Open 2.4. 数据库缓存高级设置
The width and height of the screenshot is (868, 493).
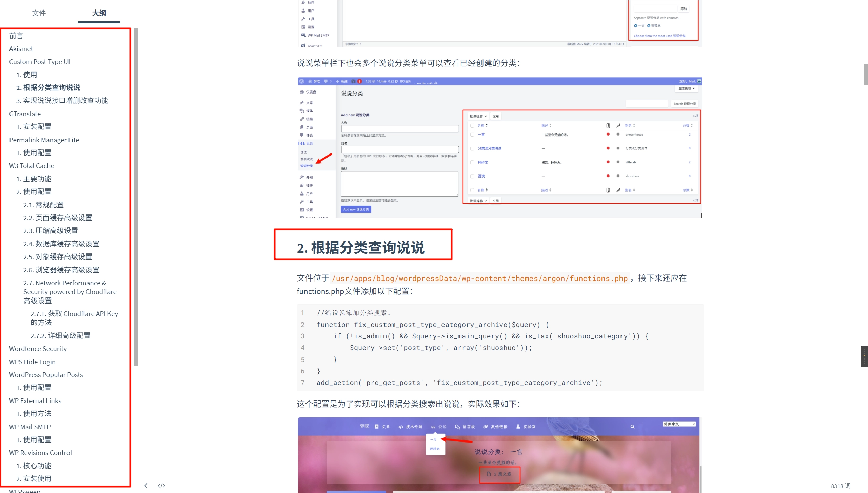(61, 244)
